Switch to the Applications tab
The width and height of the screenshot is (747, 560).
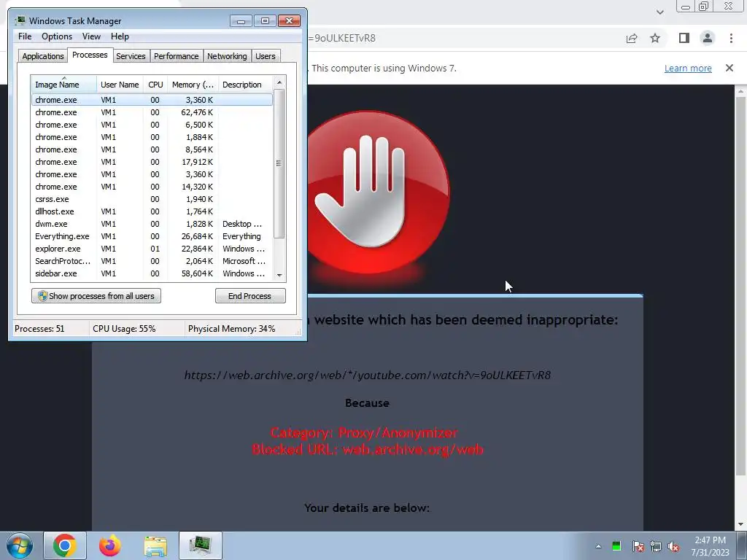coord(43,56)
